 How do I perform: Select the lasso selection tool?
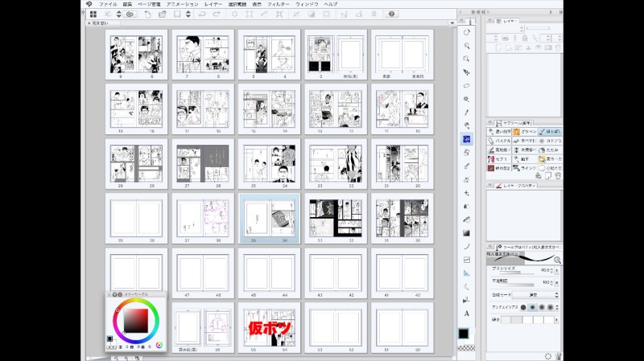(x=467, y=86)
